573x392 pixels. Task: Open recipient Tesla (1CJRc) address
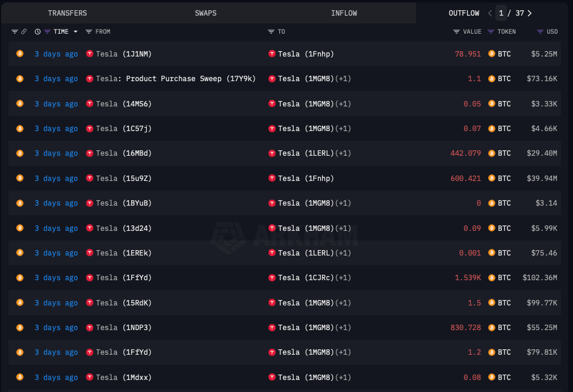(306, 278)
